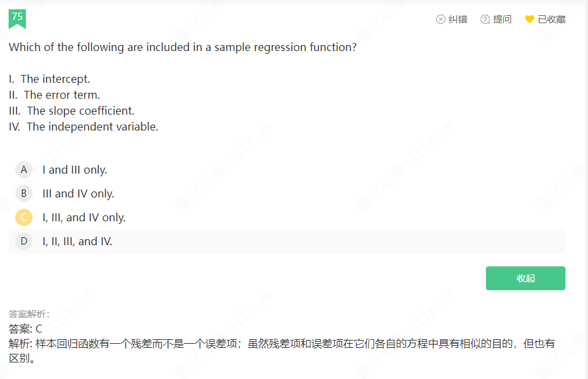This screenshot has width=588, height=379.
Task: Collapse the explanation with the 收起 button
Action: [525, 278]
